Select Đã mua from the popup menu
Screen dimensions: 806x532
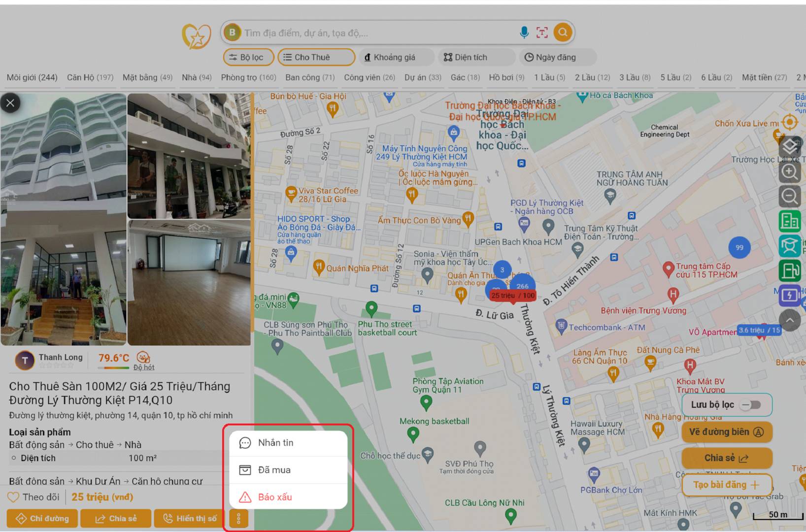[x=288, y=470]
